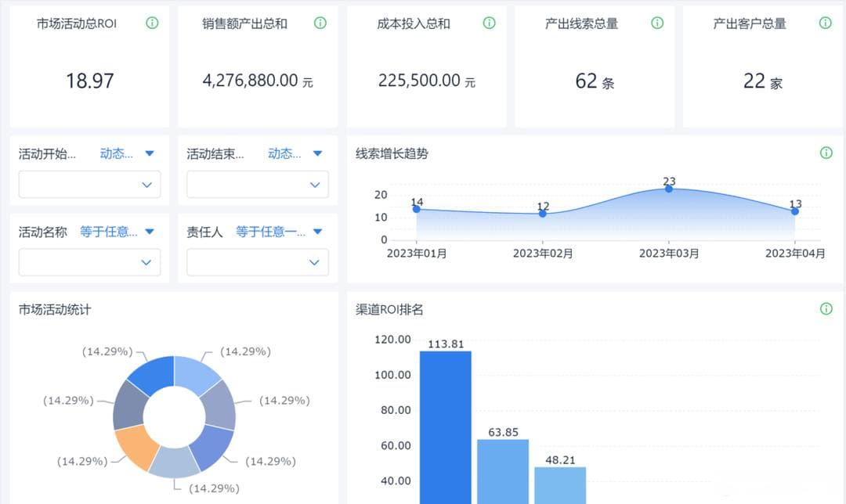This screenshot has width=846, height=504.
Task: Click info icon on 成本投入总和 card
Action: coord(489,23)
